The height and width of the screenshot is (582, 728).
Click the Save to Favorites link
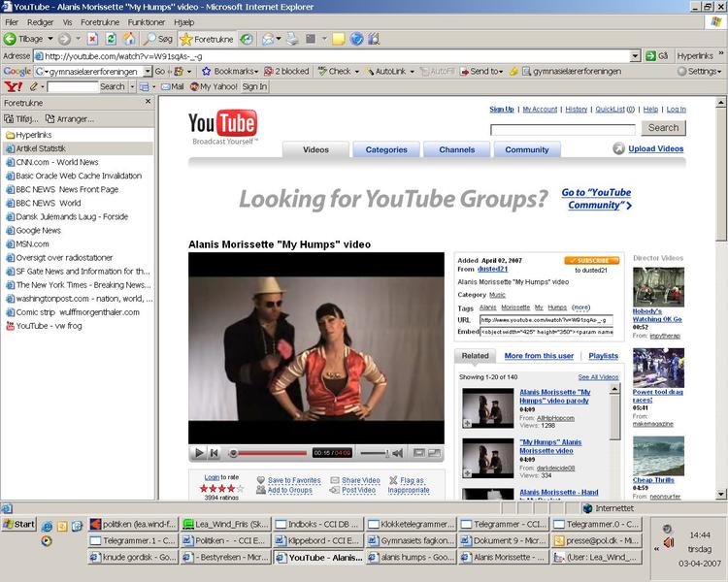(x=294, y=480)
